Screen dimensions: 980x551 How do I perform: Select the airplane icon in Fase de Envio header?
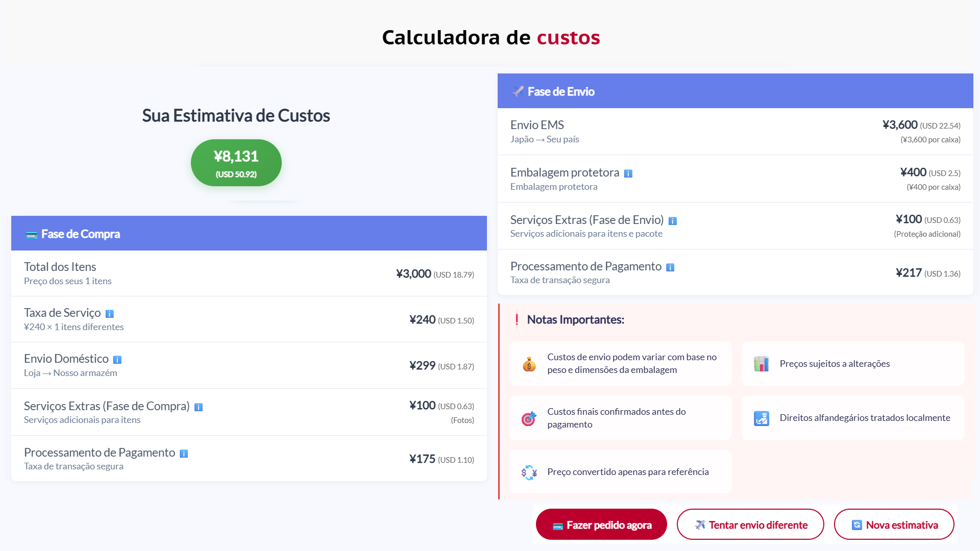coord(517,91)
